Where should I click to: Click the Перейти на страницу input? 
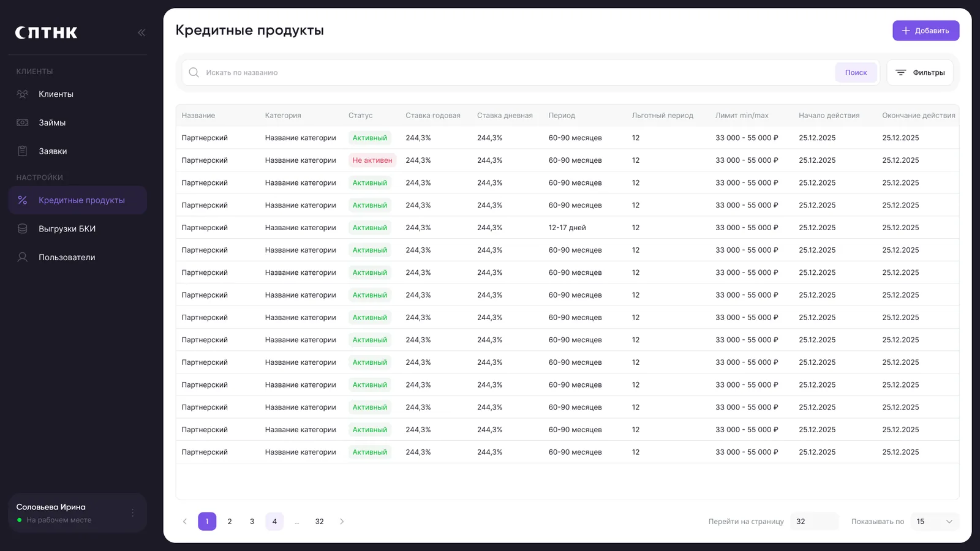click(x=814, y=522)
